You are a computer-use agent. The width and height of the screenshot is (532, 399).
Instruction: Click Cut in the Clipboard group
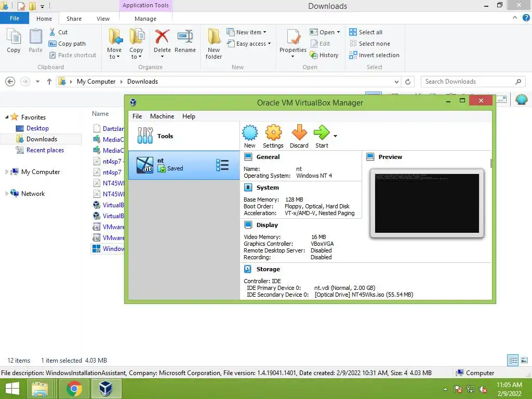pos(58,32)
